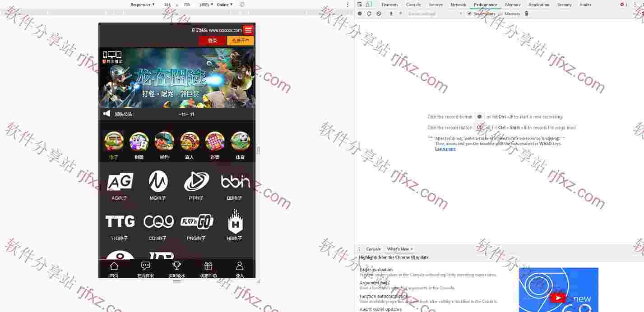Toggle the device toolbar icon
Image resolution: width=644 pixels, height=312 pixels.
click(369, 5)
